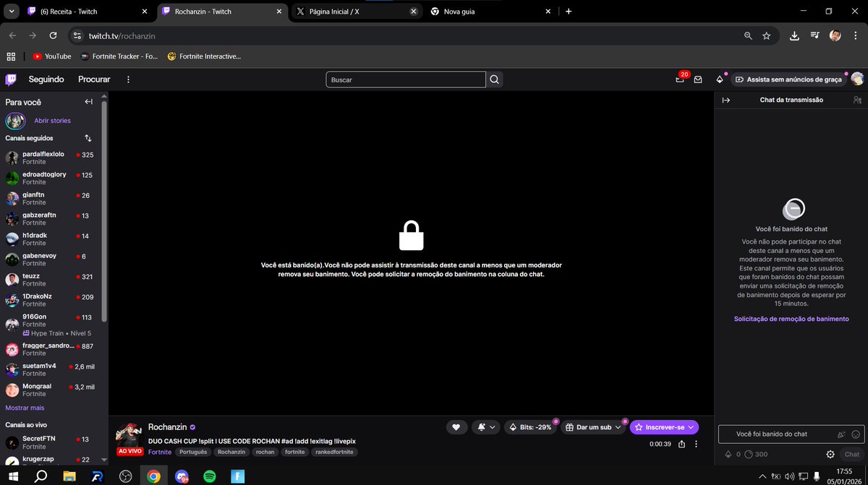
Task: Open the emote picker smiley in chat
Action: pyautogui.click(x=856, y=434)
